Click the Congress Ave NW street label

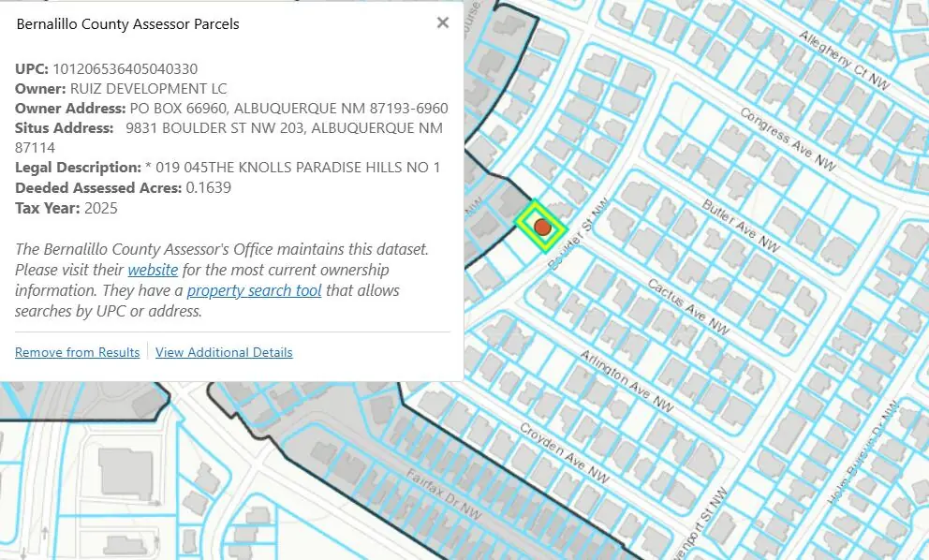(787, 139)
